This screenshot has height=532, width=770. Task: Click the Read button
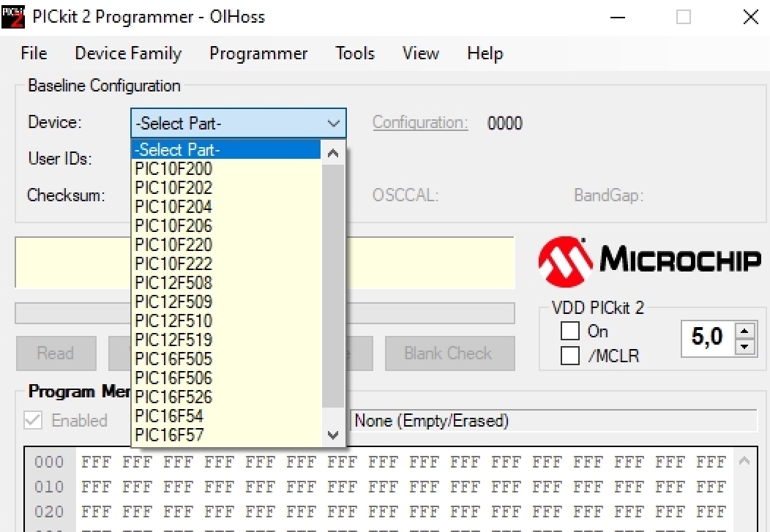click(56, 353)
